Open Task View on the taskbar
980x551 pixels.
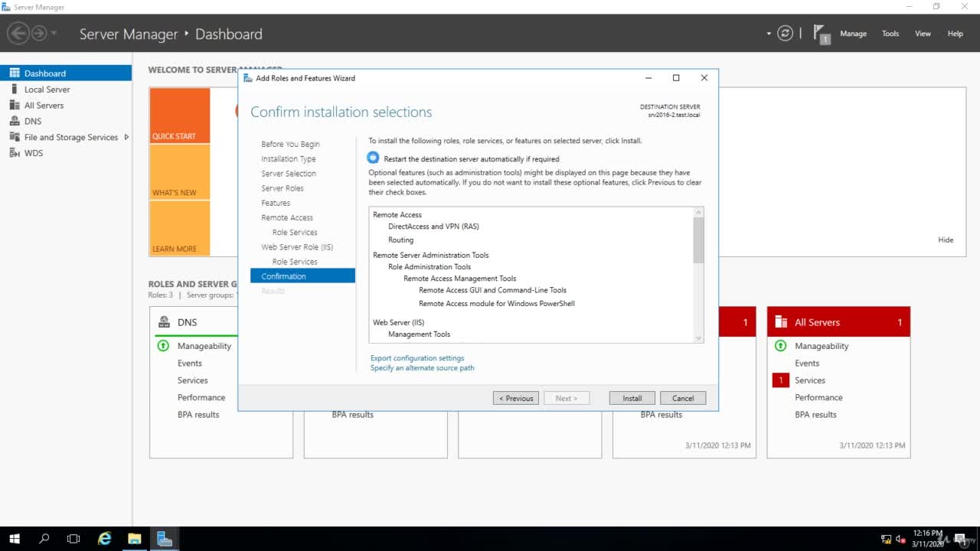point(73,539)
